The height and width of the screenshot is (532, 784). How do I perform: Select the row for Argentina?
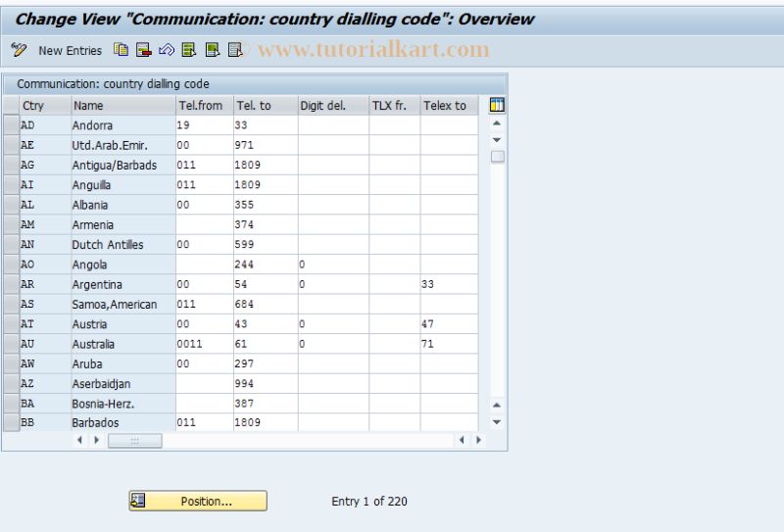[x=11, y=284]
